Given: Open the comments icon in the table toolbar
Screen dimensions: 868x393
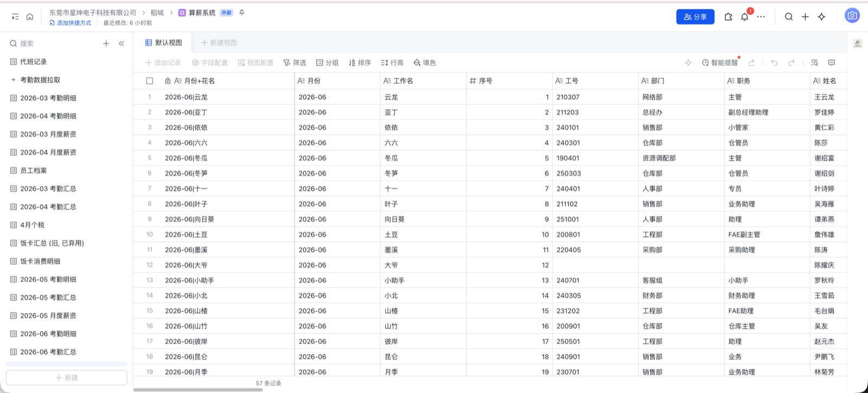Looking at the screenshot, I should coord(832,63).
